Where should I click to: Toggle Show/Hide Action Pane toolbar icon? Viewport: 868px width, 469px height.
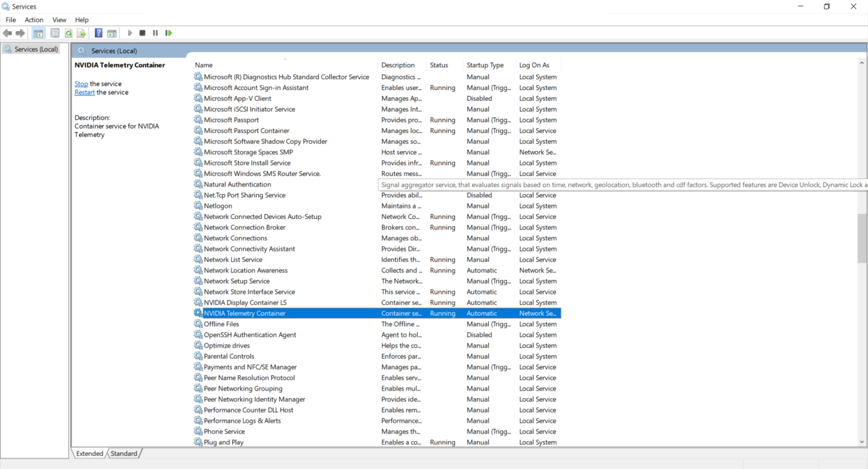point(112,33)
